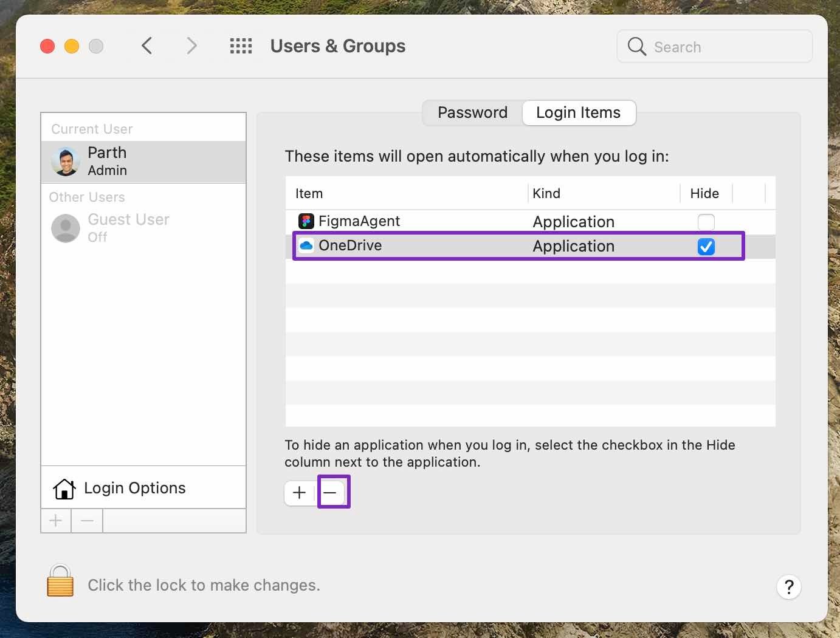This screenshot has width=840, height=638.
Task: Enable the Hide checkbox for FigmaAgent
Action: tap(706, 222)
